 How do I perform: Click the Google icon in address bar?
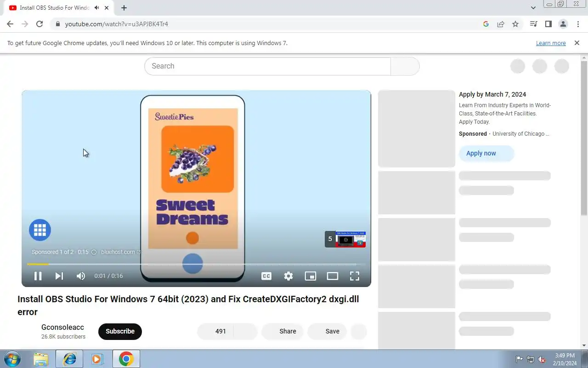point(486,24)
